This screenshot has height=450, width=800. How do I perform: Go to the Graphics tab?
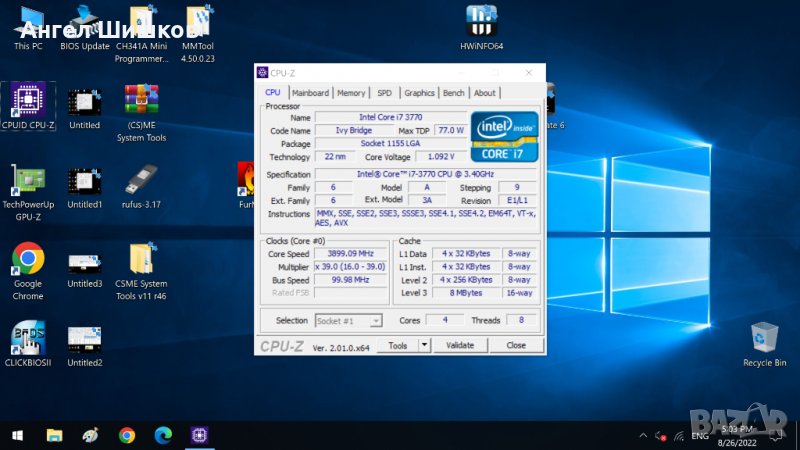419,93
